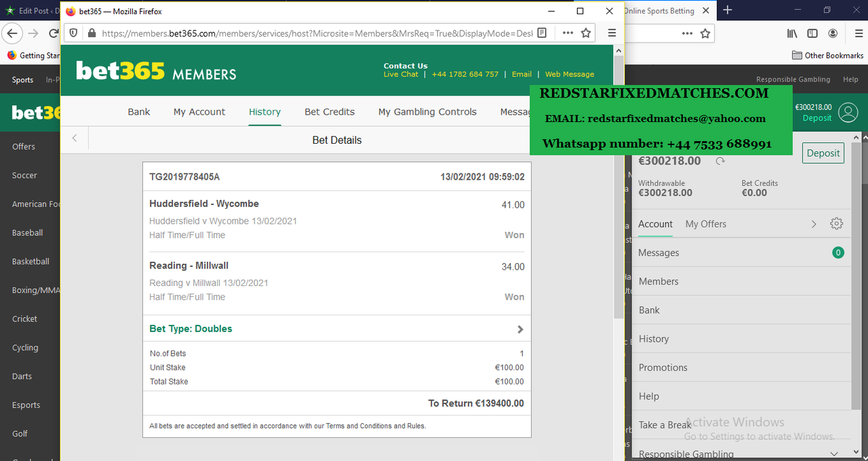Select Esports in the sports sidebar
The image size is (868, 461).
tap(26, 405)
